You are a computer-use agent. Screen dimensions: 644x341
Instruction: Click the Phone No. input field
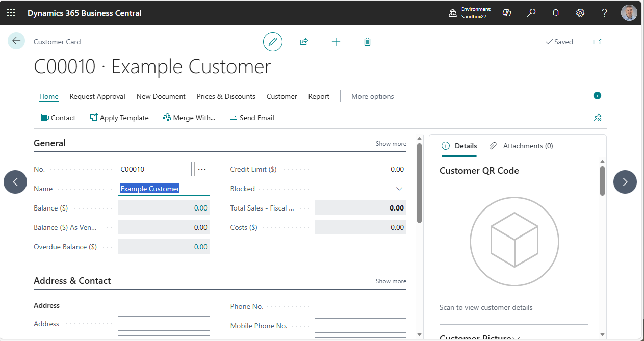[360, 306]
